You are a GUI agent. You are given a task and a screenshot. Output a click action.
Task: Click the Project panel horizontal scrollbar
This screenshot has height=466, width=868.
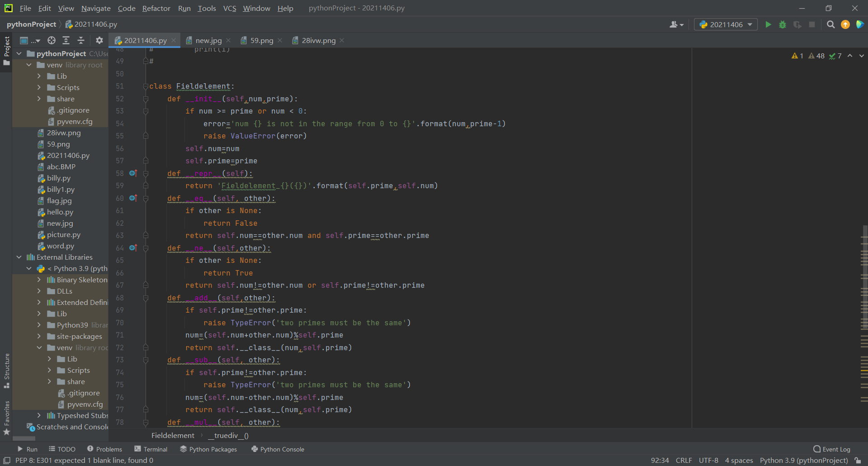click(x=24, y=438)
